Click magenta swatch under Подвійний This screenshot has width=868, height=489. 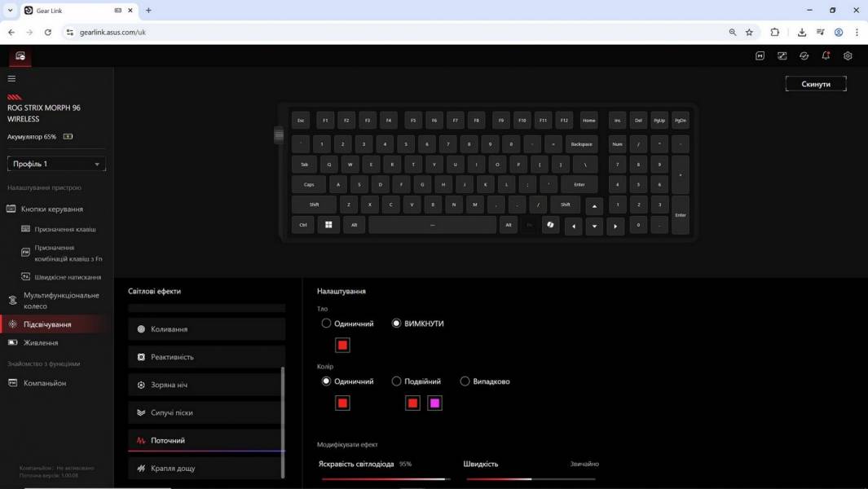click(x=434, y=403)
